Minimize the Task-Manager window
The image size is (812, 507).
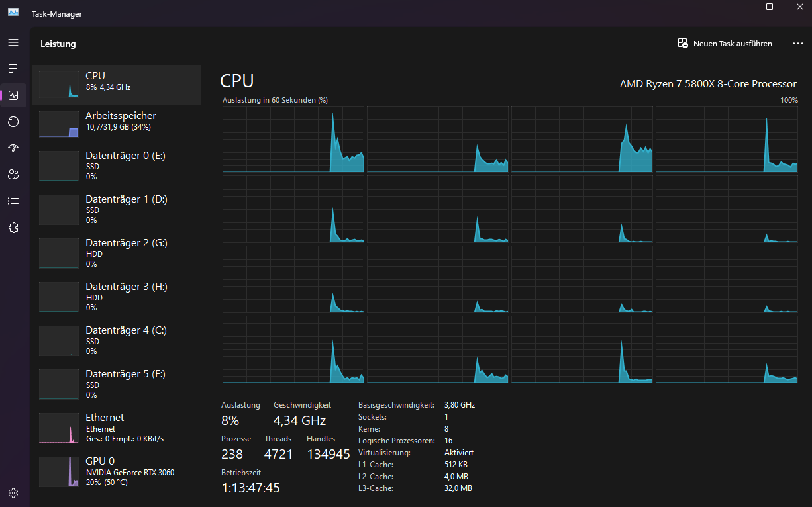[x=740, y=7]
